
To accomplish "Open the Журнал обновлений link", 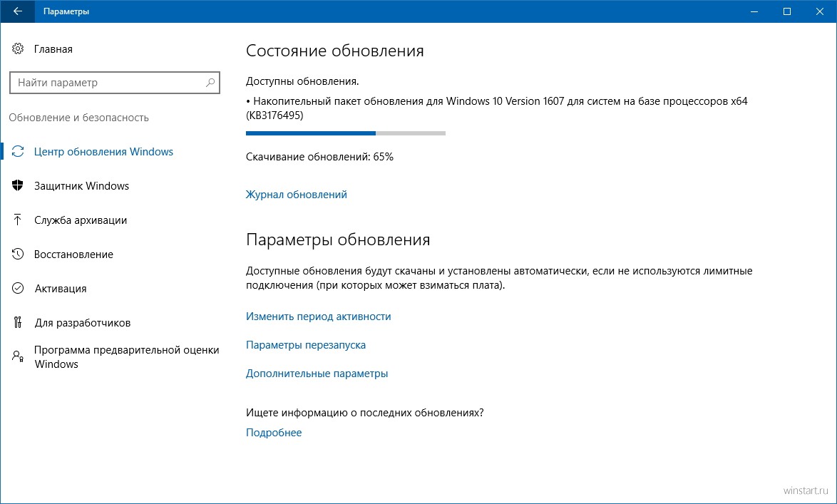I will (x=297, y=195).
